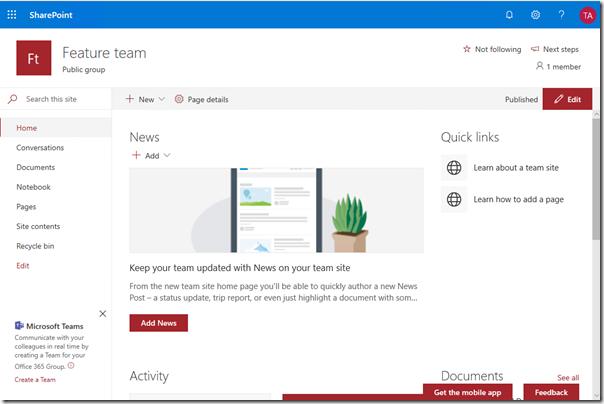The height and width of the screenshot is (404, 604).
Task: Click See all next to Documents
Action: [x=568, y=378]
